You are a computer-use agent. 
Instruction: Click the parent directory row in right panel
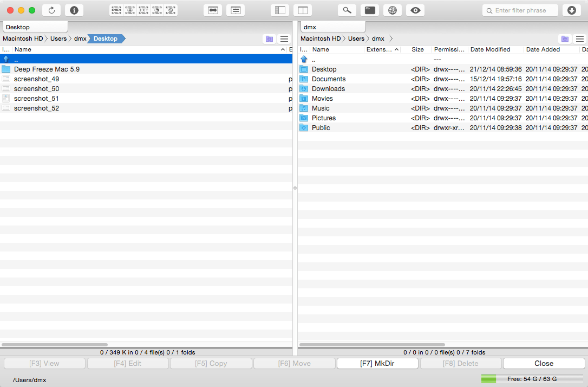(x=443, y=59)
